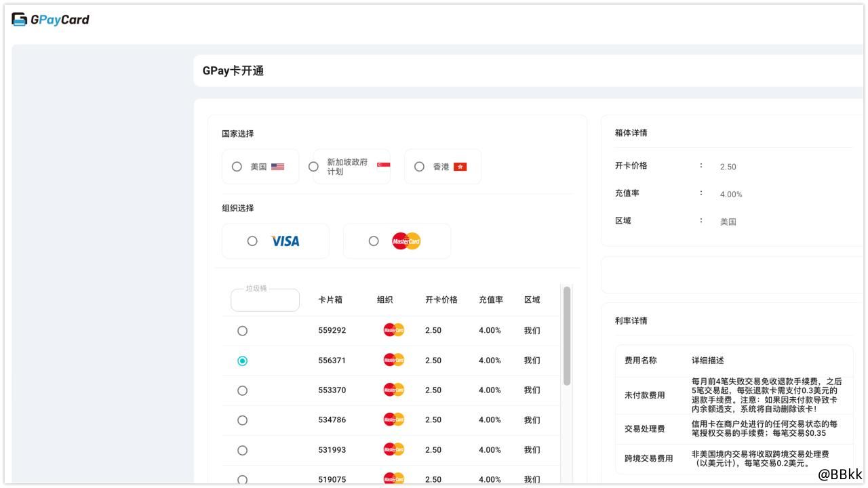Click the 垃圾桶 input field
This screenshot has width=868, height=488.
(x=265, y=300)
